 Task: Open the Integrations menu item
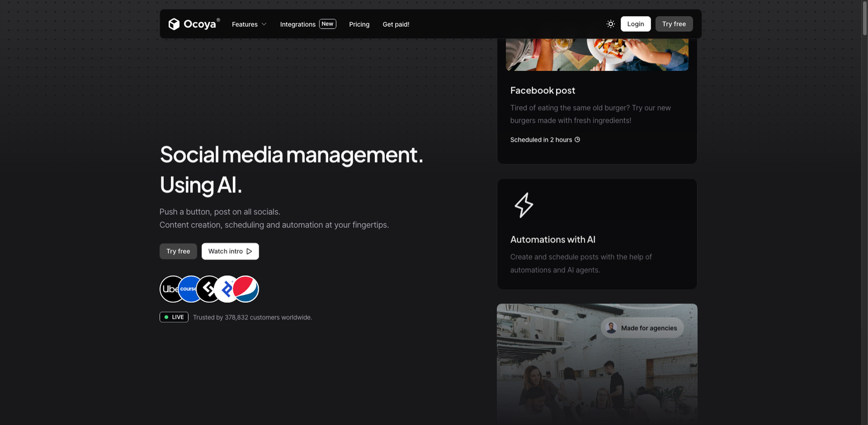point(297,24)
